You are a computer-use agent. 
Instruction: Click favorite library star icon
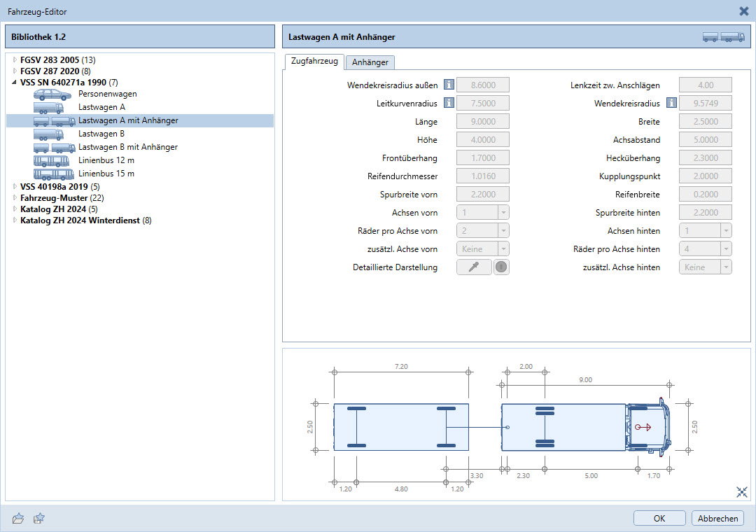click(x=40, y=519)
